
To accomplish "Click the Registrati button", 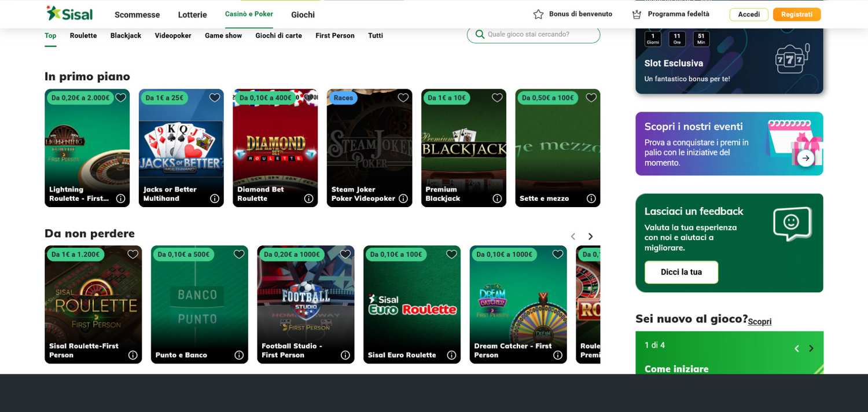I will 797,14.
